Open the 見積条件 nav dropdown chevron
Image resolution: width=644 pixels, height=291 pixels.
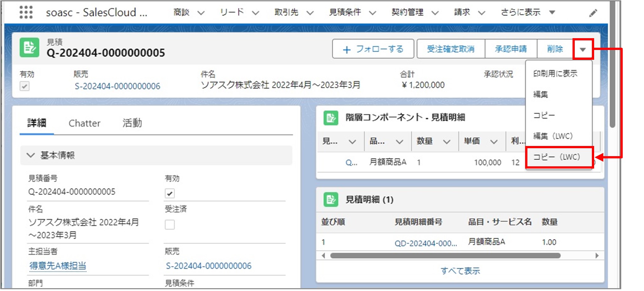(x=372, y=13)
